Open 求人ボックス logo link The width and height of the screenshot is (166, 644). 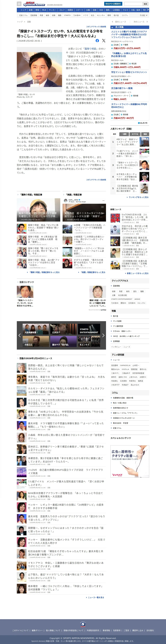pos(143,123)
